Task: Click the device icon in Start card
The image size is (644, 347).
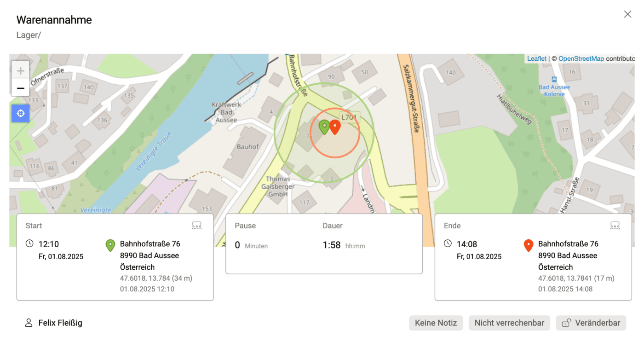Action: (197, 226)
